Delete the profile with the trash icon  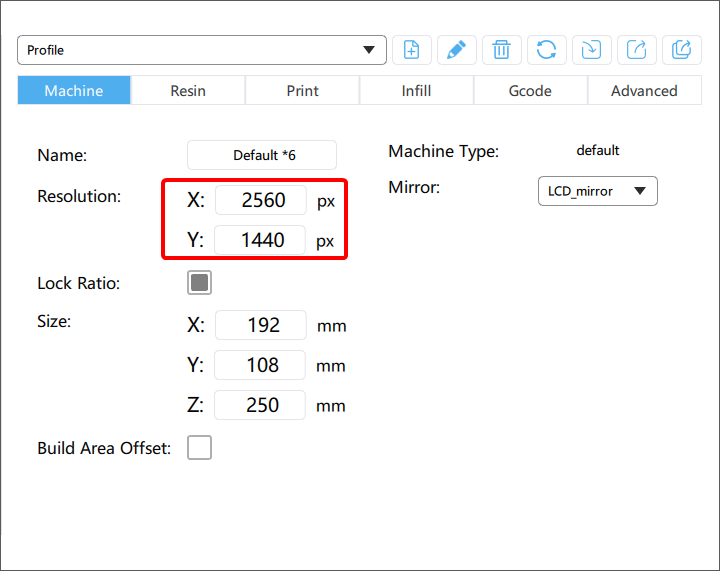pos(501,50)
